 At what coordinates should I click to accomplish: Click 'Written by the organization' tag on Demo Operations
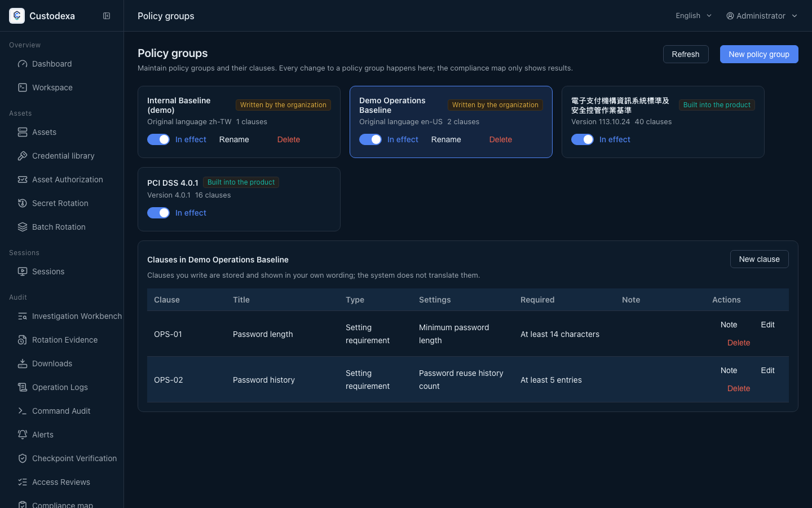(x=495, y=105)
